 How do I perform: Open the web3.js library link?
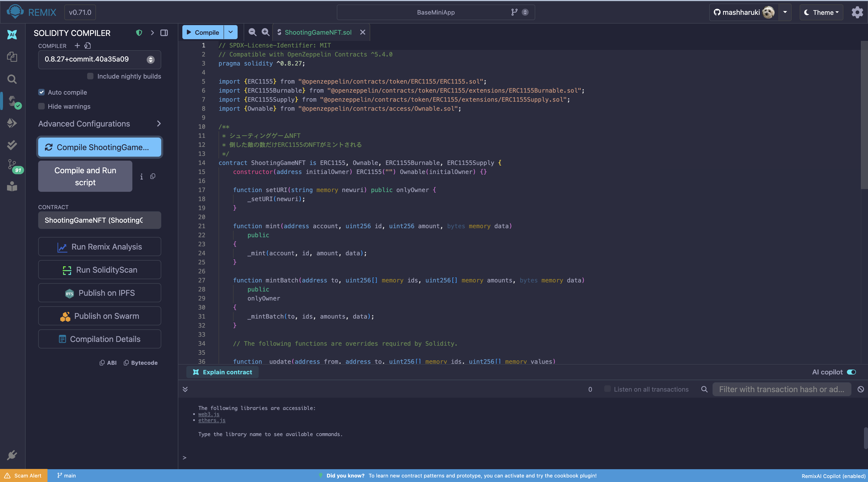click(x=208, y=414)
